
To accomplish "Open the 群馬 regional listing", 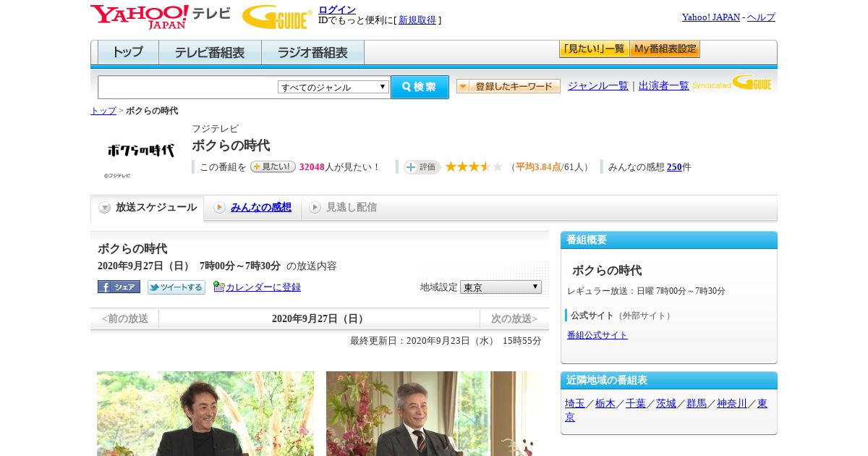I will 697,403.
